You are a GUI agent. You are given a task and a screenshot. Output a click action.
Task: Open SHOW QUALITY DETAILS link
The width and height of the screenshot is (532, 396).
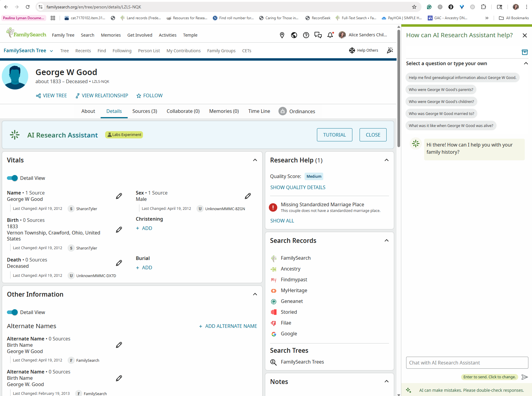click(x=298, y=187)
